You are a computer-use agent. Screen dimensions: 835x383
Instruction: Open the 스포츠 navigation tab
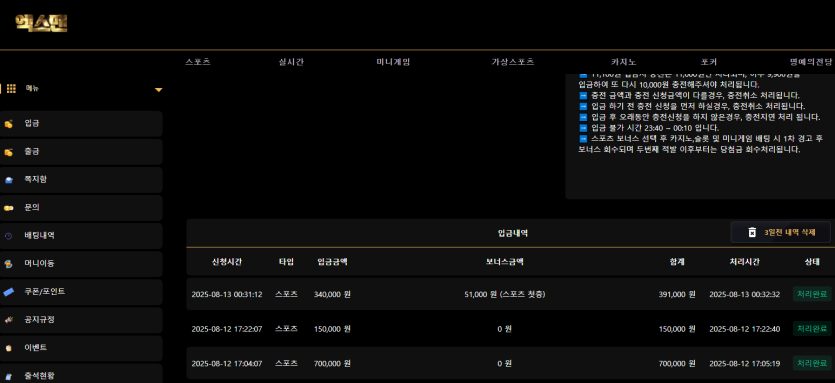(198, 62)
